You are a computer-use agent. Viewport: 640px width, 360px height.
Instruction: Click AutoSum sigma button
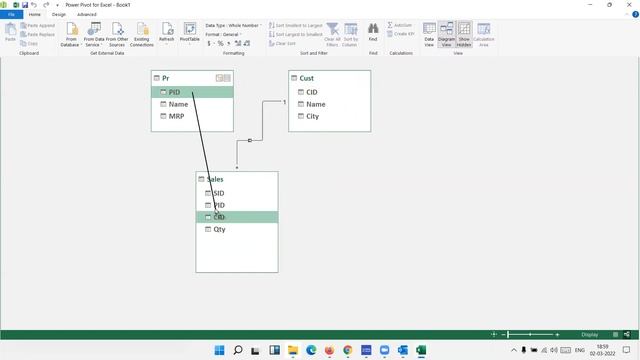(x=400, y=25)
